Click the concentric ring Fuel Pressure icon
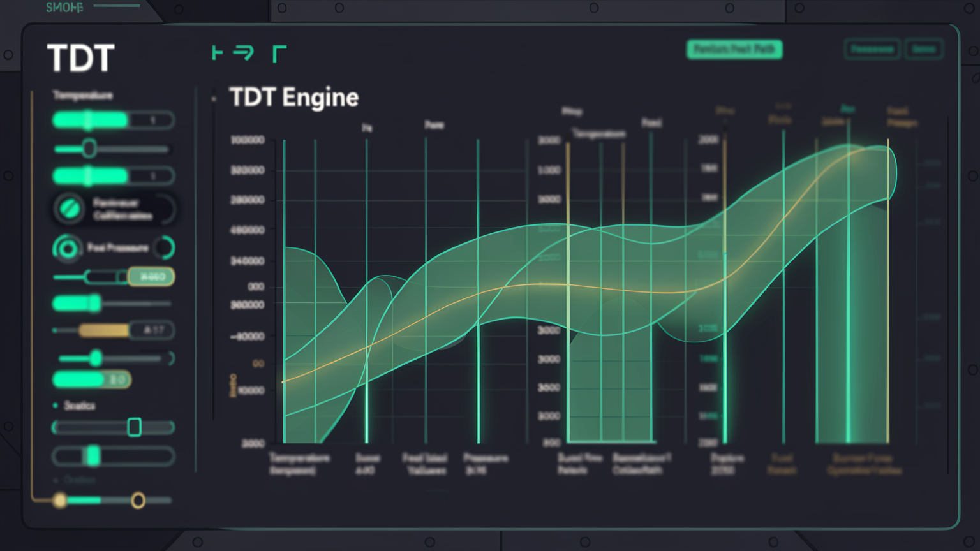980x551 pixels. click(67, 248)
